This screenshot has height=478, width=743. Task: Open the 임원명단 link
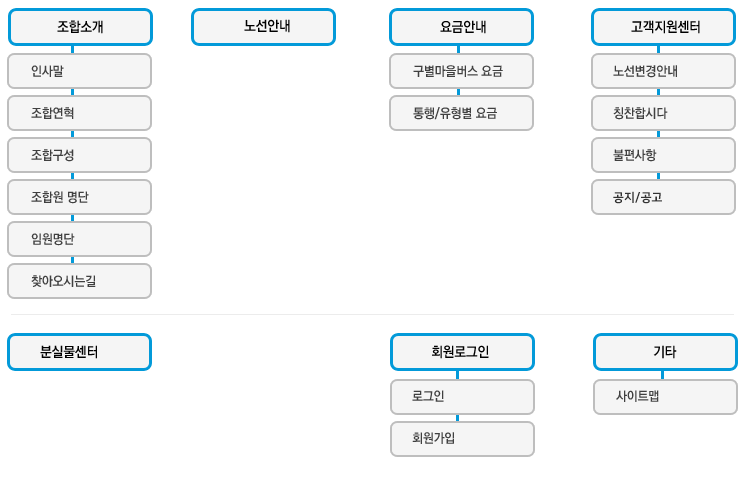point(80,239)
